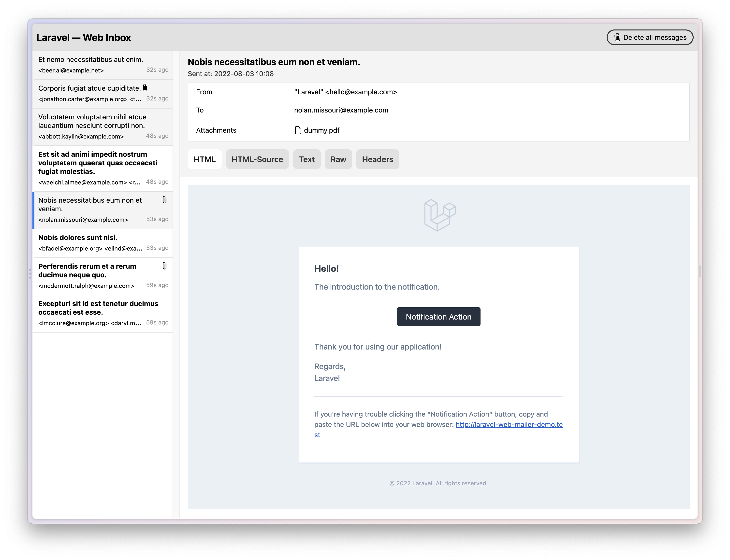Select the Text tab
The image size is (730, 560).
307,159
